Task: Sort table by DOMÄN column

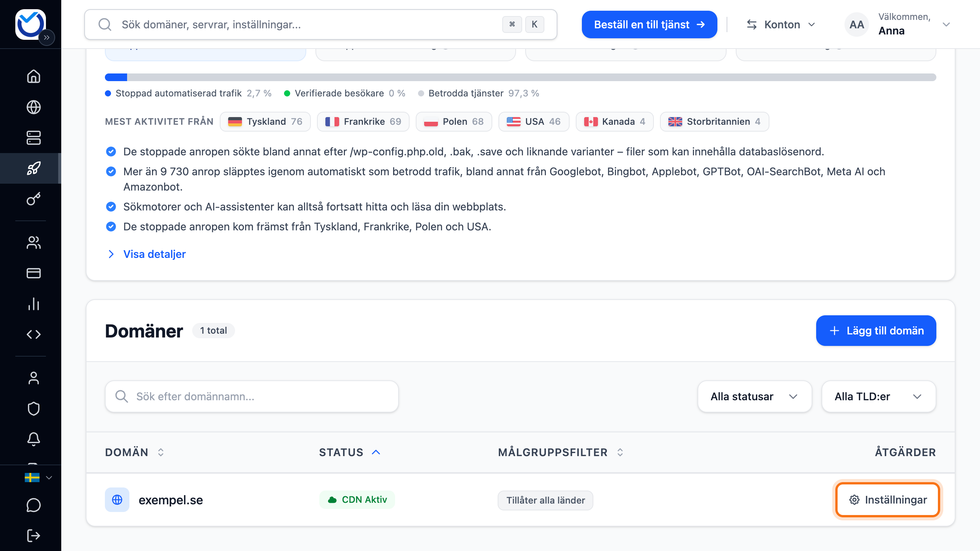Action: click(135, 452)
